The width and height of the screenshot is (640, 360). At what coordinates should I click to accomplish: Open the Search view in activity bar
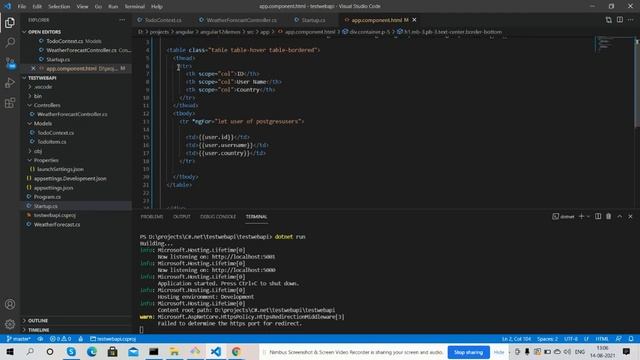[10, 42]
